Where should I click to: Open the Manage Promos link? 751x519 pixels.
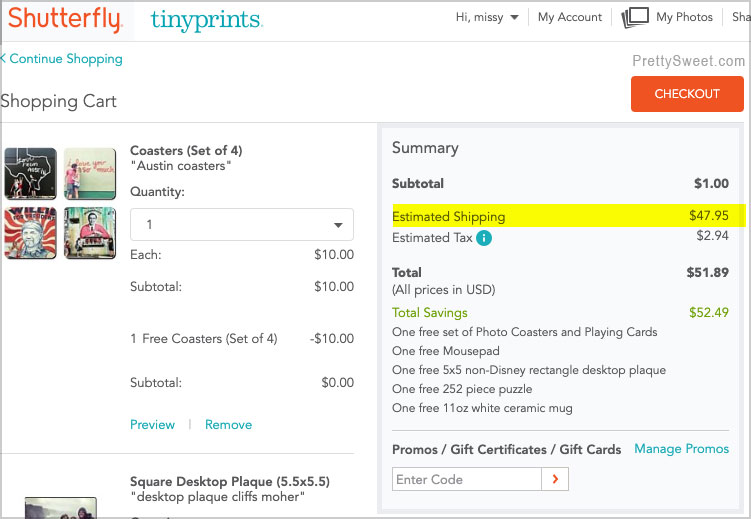click(x=681, y=449)
